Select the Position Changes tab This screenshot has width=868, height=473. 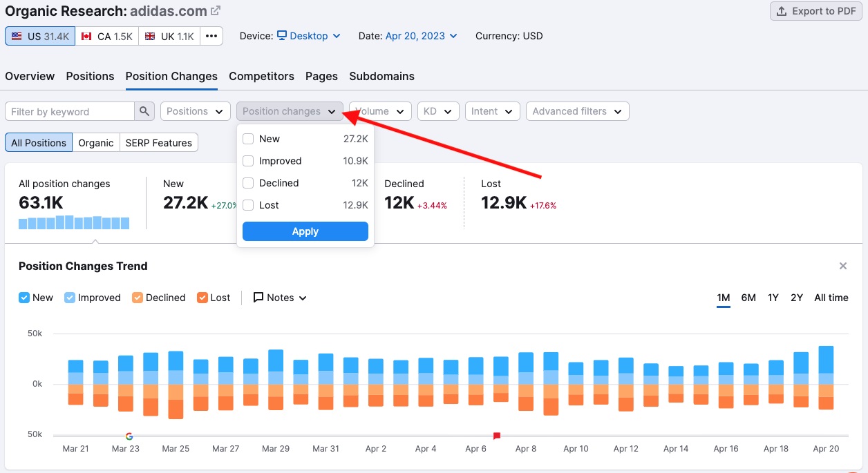coord(171,76)
